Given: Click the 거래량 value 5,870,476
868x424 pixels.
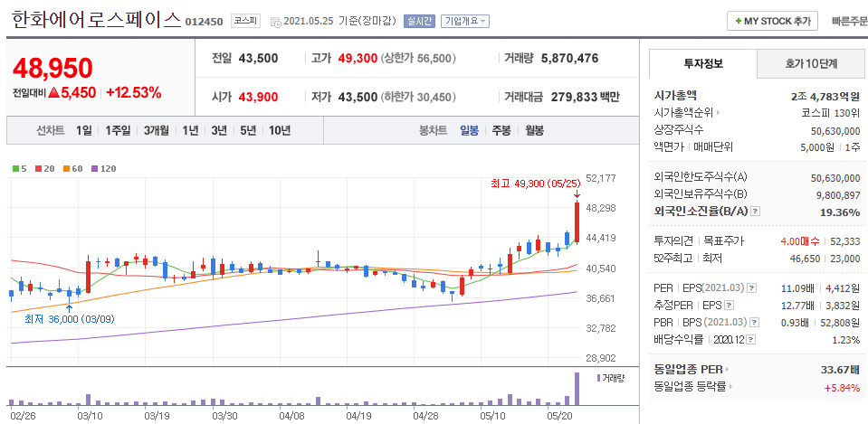Looking at the screenshot, I should pos(569,58).
